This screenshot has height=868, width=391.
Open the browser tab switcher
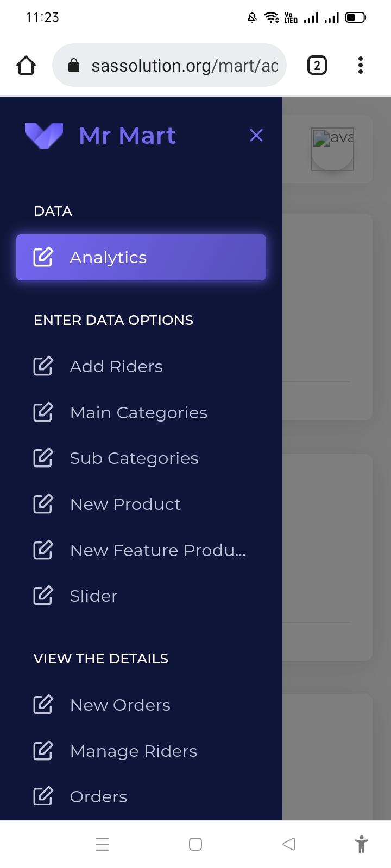click(317, 66)
